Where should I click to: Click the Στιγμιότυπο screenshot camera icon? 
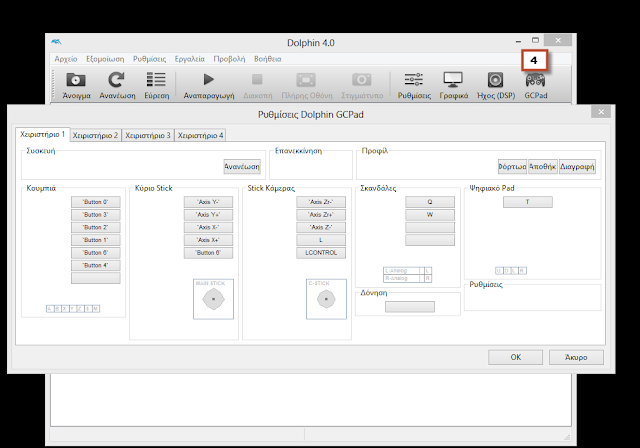[362, 80]
